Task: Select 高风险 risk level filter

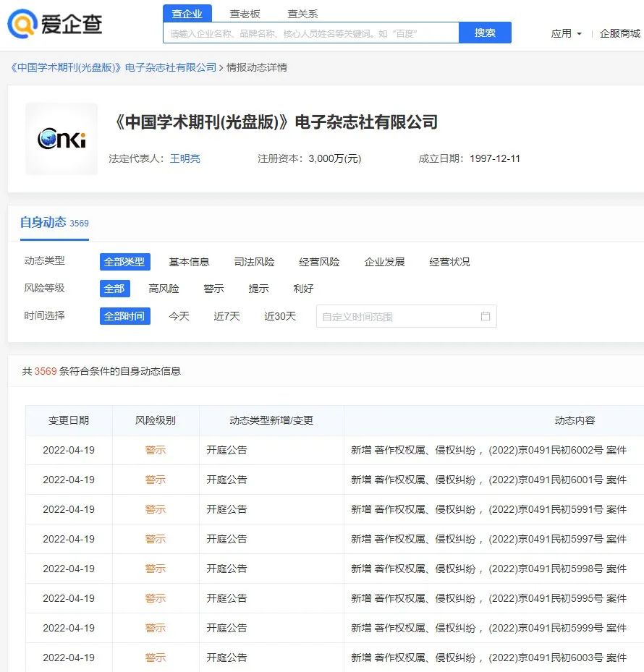Action: tap(164, 289)
